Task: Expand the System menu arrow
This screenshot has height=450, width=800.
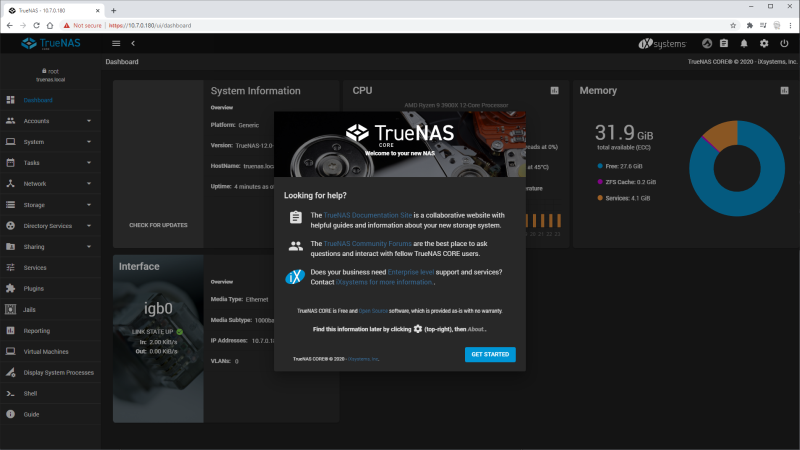Action: click(x=89, y=142)
